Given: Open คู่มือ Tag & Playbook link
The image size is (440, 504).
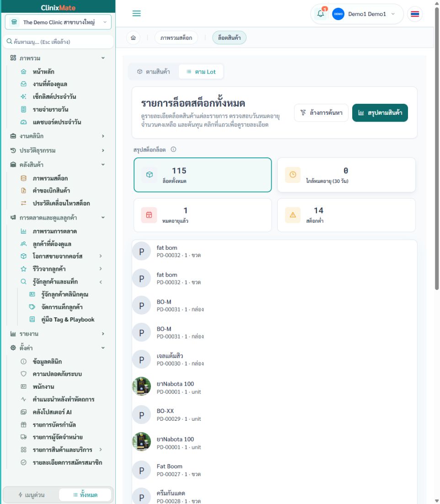Looking at the screenshot, I should point(68,320).
